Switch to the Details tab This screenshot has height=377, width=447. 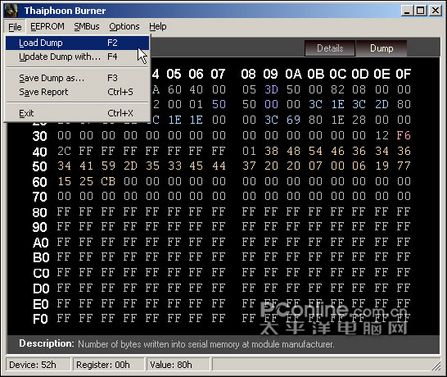(330, 49)
